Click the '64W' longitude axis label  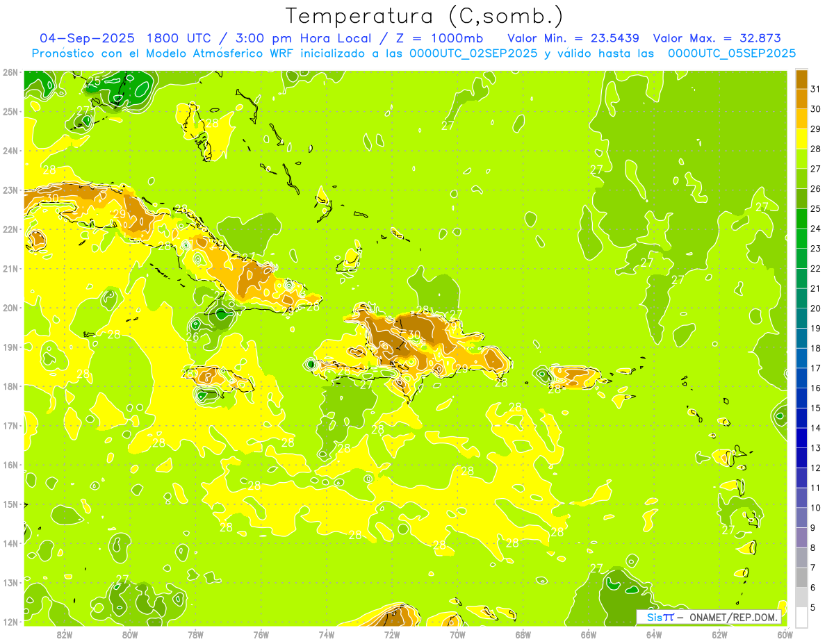[654, 634]
